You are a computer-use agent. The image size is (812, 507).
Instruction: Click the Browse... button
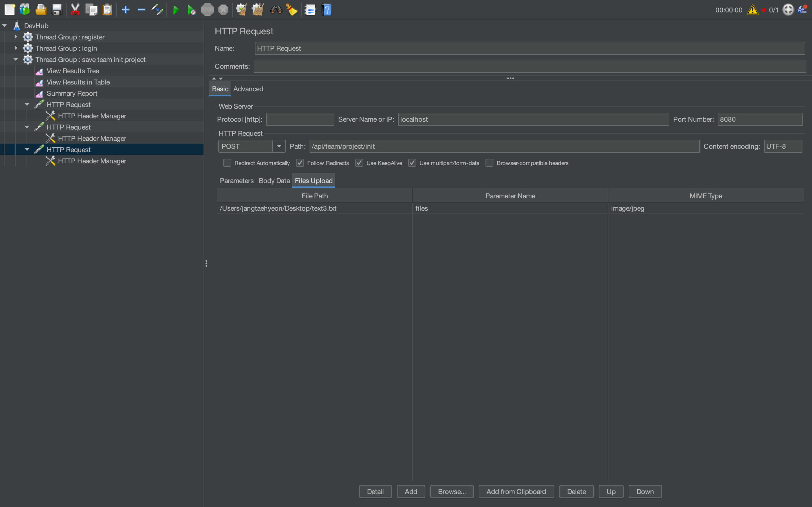(x=451, y=492)
